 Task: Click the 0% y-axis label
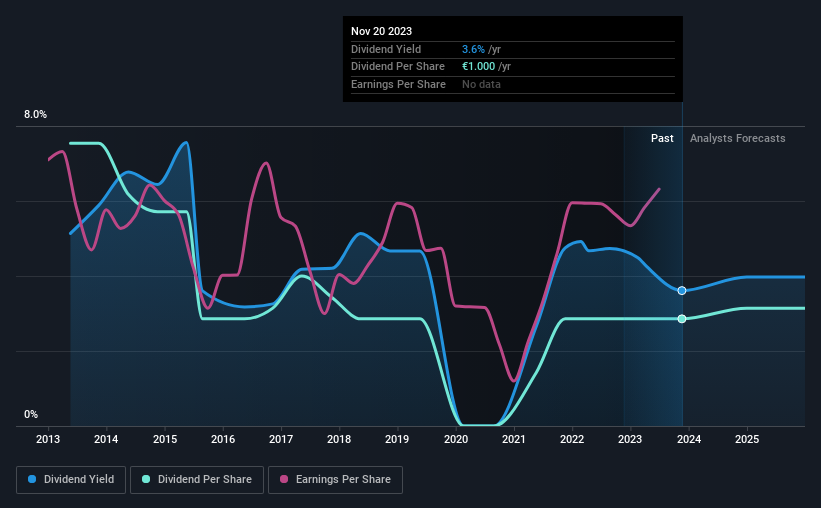click(31, 415)
